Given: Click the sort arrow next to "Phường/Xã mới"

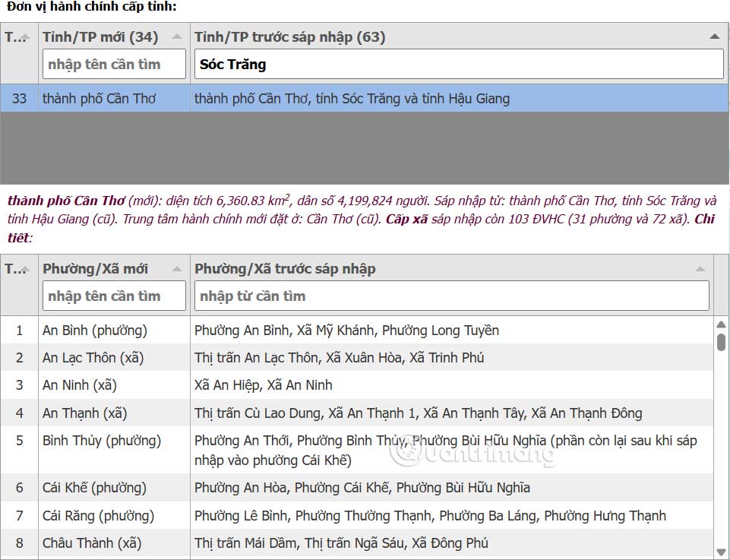Looking at the screenshot, I should (x=176, y=267).
